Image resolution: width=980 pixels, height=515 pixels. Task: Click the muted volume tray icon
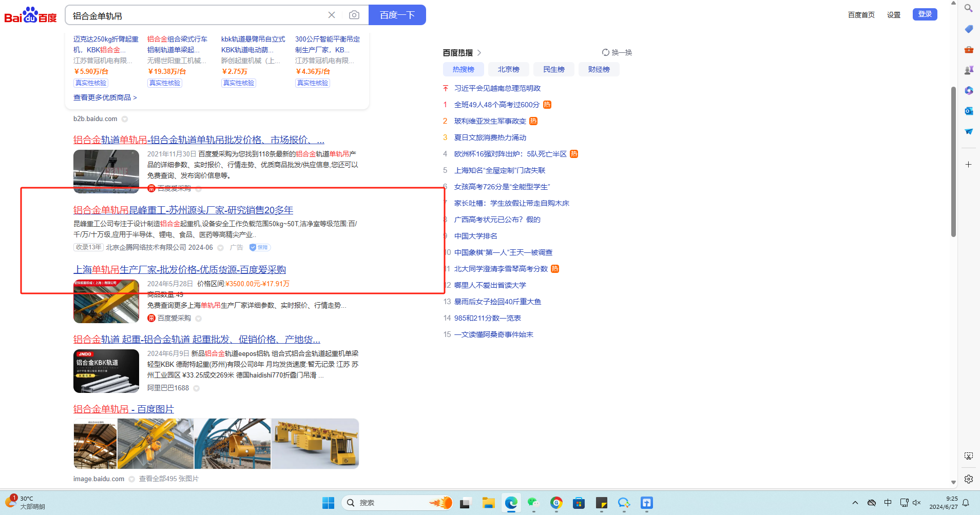[917, 503]
